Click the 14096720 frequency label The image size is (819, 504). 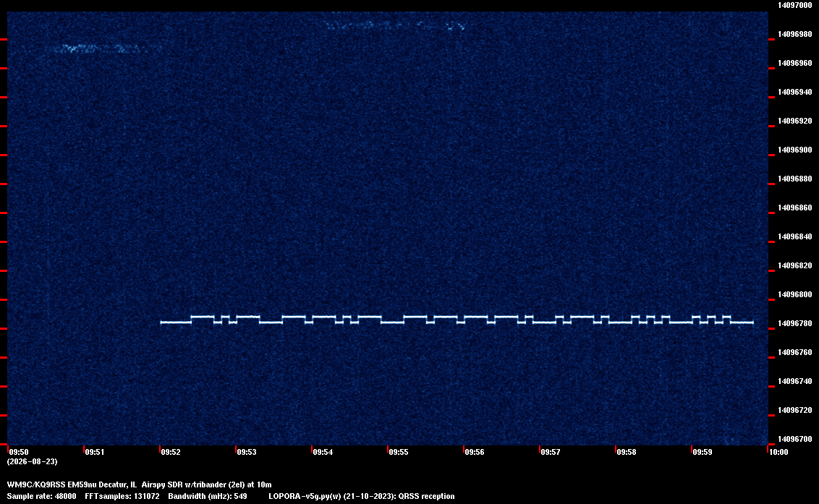794,410
